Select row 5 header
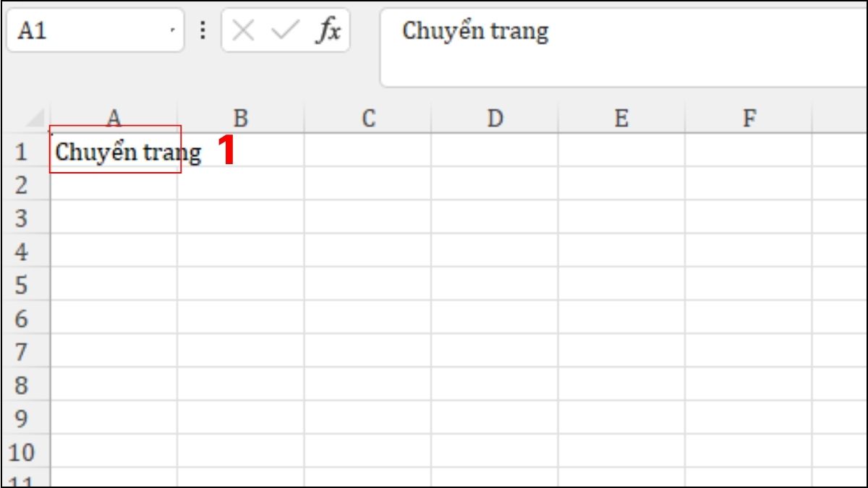 click(x=23, y=285)
